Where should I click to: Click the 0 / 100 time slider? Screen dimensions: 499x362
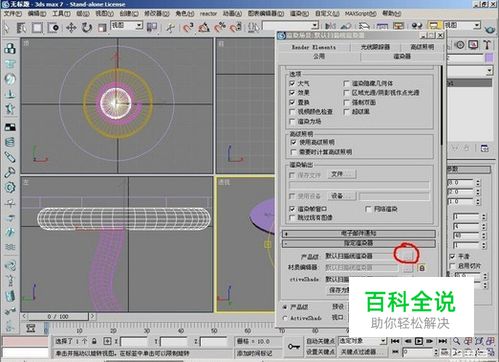tap(58, 316)
